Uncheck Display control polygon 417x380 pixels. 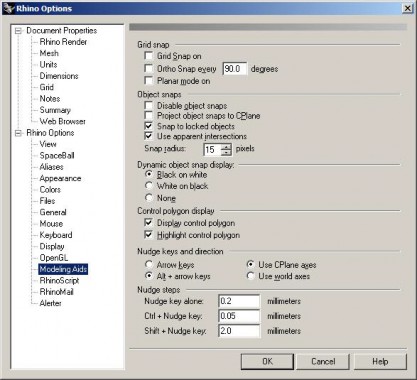(x=148, y=223)
